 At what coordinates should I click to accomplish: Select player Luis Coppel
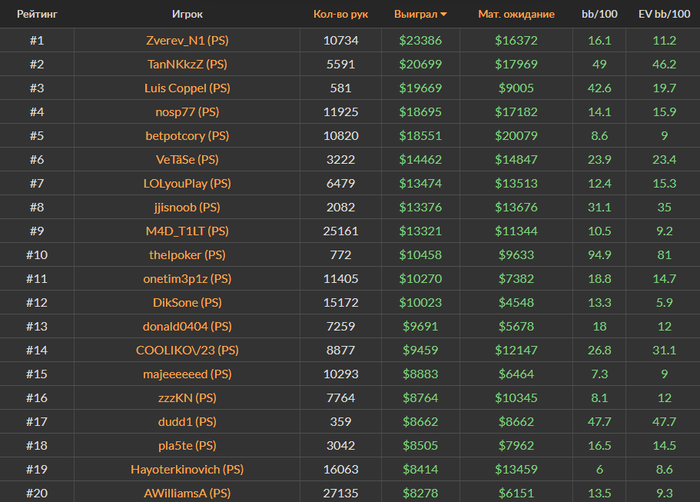point(187,88)
